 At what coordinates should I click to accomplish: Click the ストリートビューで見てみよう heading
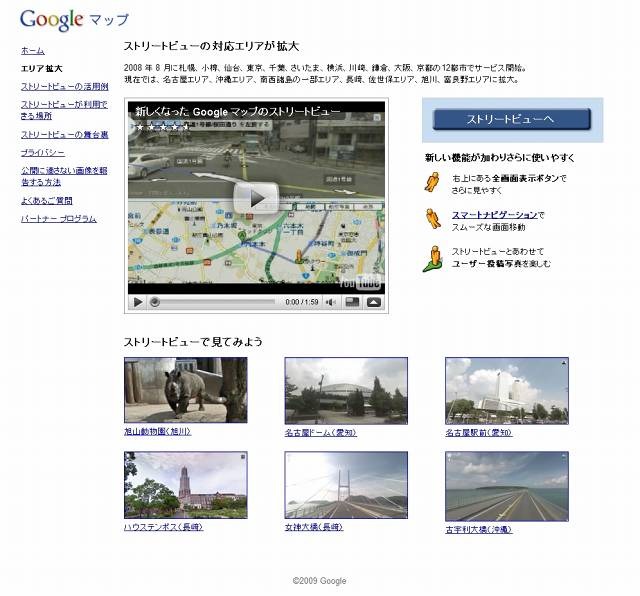[193, 342]
